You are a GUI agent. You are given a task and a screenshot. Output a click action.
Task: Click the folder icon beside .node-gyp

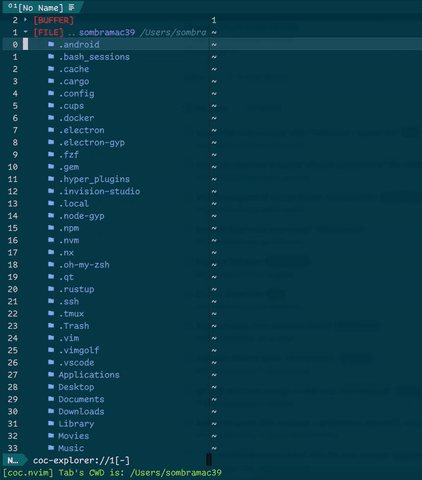(x=51, y=215)
